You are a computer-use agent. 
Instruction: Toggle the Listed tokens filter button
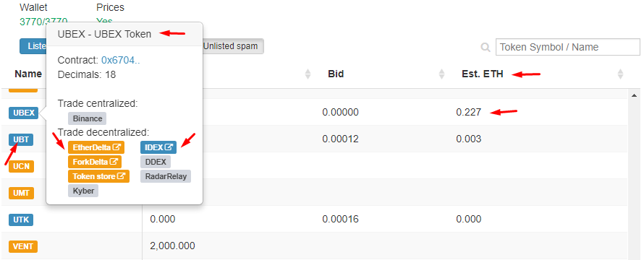(x=33, y=47)
